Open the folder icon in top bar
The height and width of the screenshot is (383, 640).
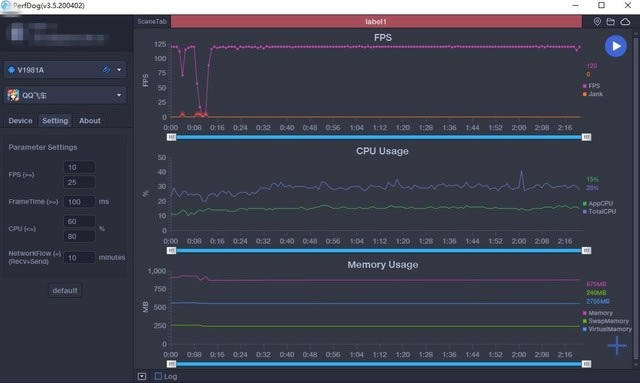coord(611,22)
